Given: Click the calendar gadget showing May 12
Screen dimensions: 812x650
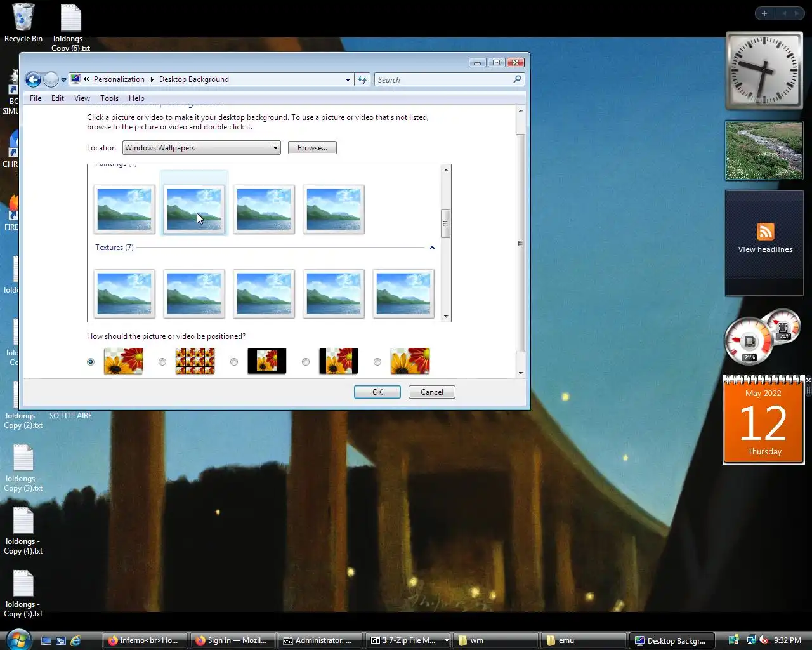Looking at the screenshot, I should coord(763,420).
